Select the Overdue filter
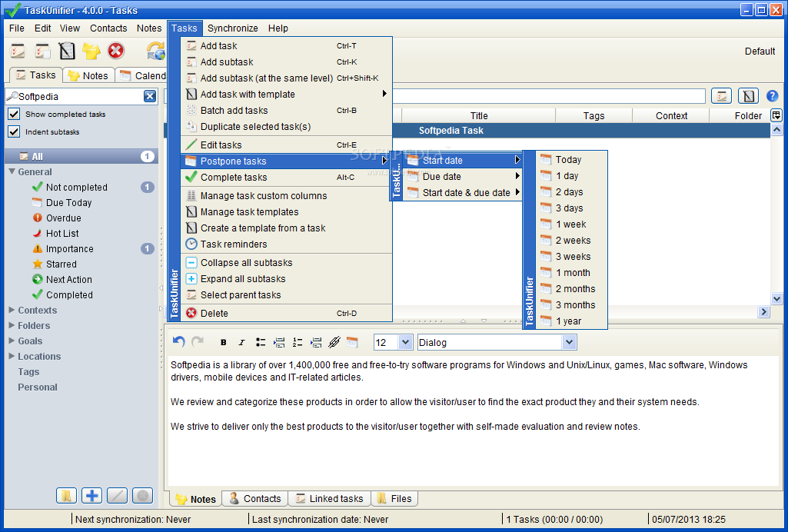Screen dimensions: 788x532 tap(63, 218)
